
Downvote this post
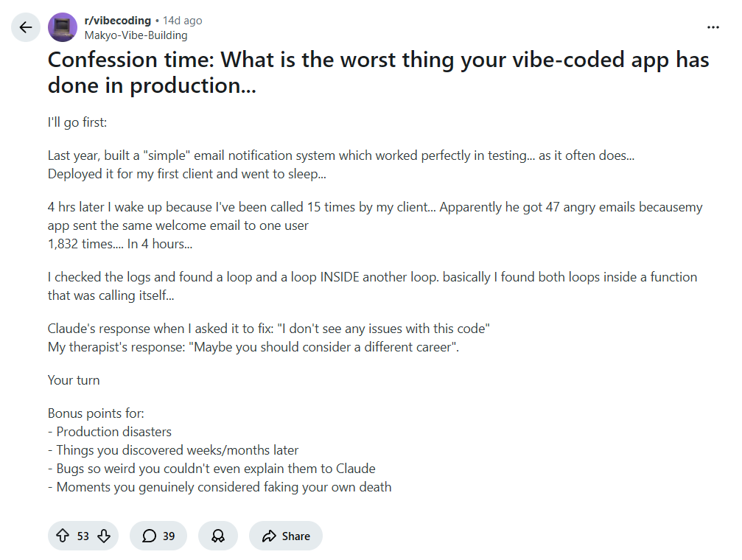tap(103, 536)
